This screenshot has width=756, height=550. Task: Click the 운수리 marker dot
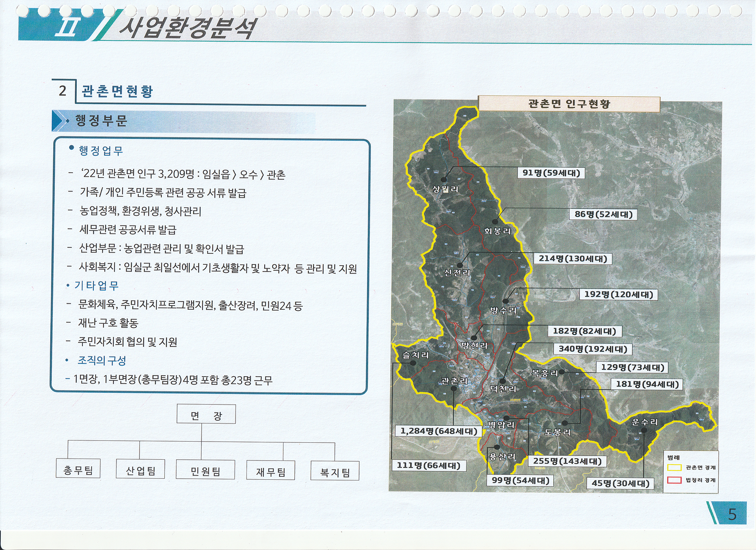(644, 430)
